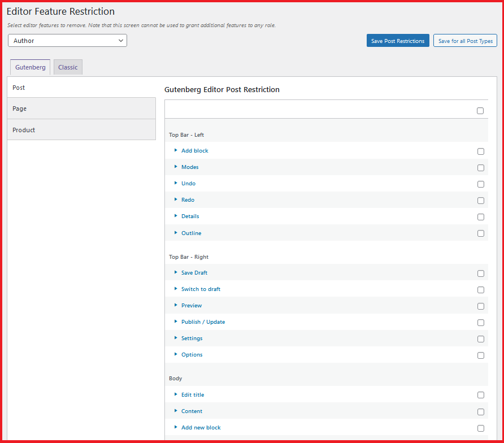Image resolution: width=504 pixels, height=443 pixels.
Task: Expand the Modes row arrow
Action: [176, 167]
